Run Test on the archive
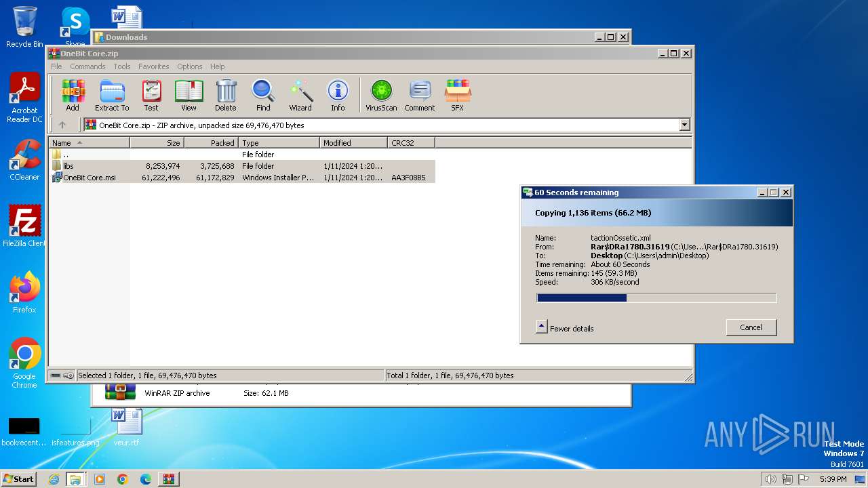 point(151,95)
